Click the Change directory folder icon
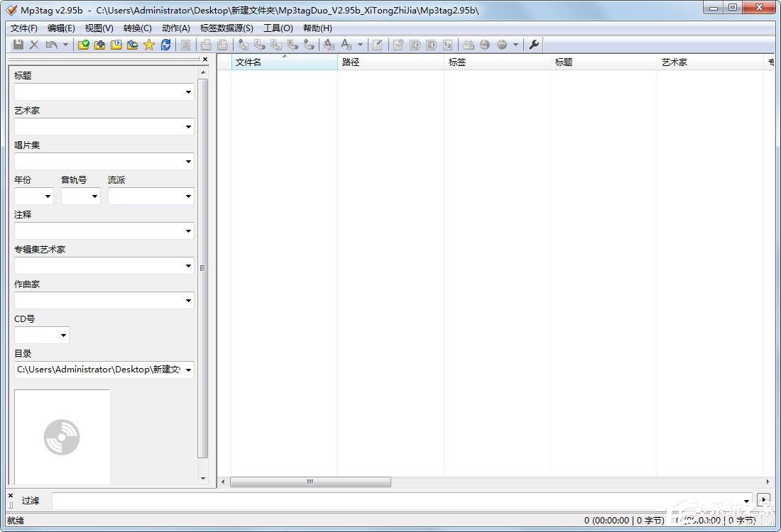The image size is (781, 532). pyautogui.click(x=84, y=45)
